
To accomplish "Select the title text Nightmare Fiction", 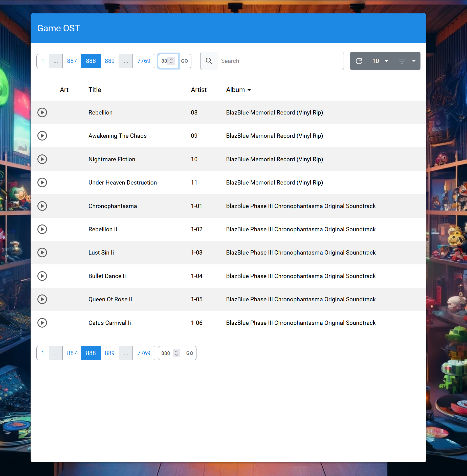I will coord(112,159).
